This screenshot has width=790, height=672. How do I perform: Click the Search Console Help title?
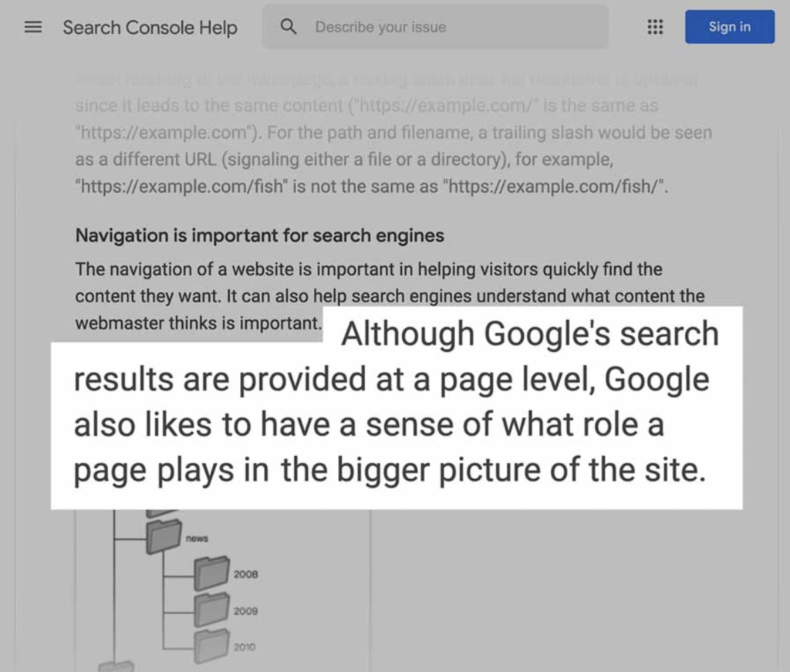click(x=150, y=27)
